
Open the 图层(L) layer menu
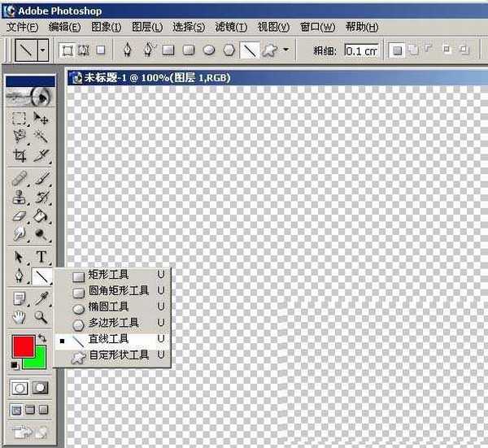coord(146,27)
